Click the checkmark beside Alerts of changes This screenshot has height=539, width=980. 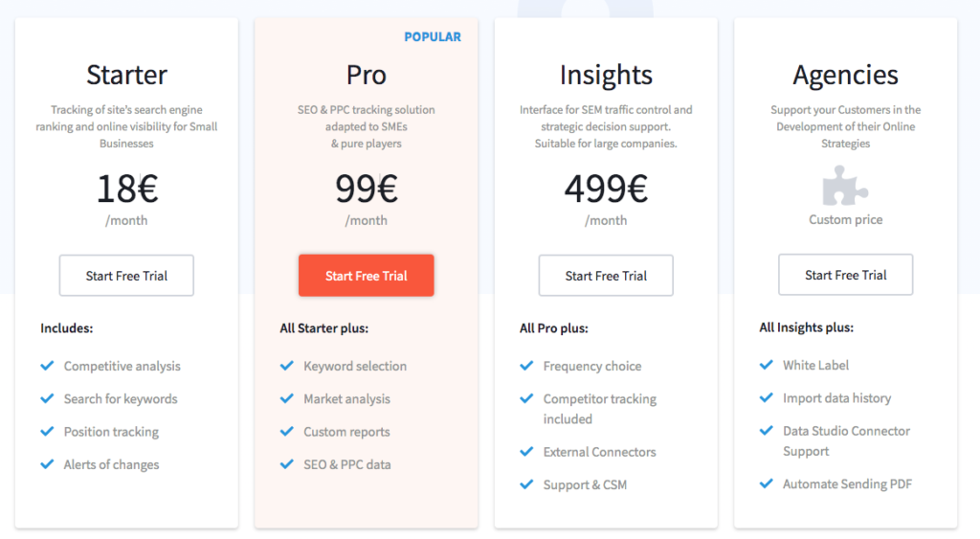(x=47, y=464)
